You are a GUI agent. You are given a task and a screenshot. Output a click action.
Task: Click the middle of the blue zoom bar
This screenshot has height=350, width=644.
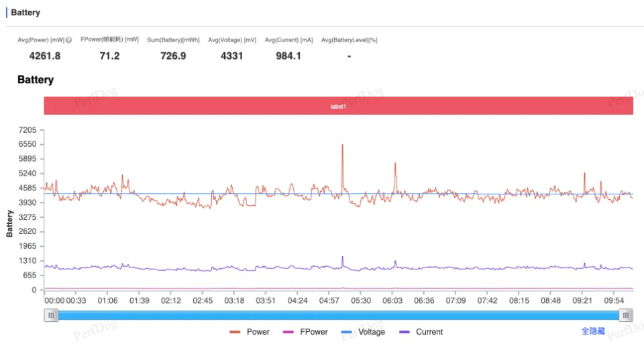tap(339, 315)
